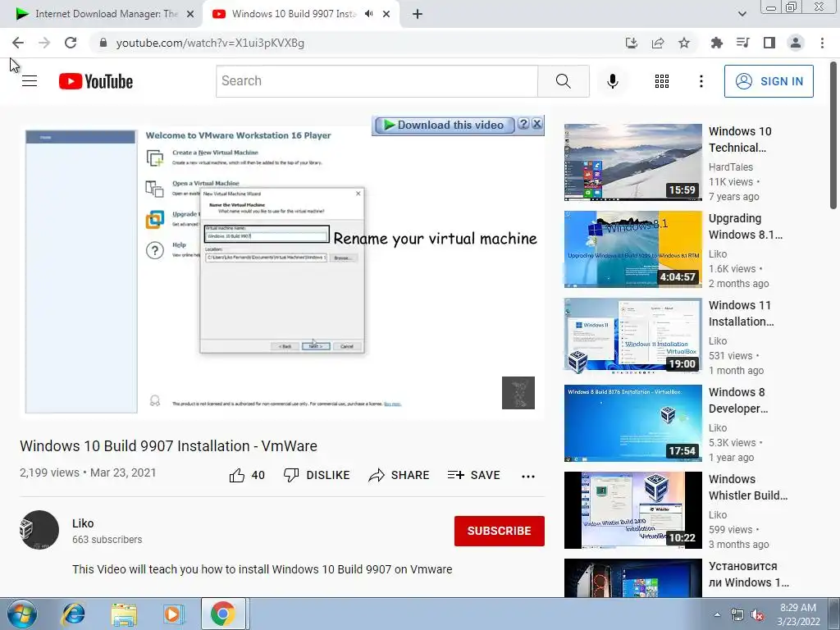The height and width of the screenshot is (630, 840).
Task: Open Windows Explorer from taskbar
Action: pos(124,614)
